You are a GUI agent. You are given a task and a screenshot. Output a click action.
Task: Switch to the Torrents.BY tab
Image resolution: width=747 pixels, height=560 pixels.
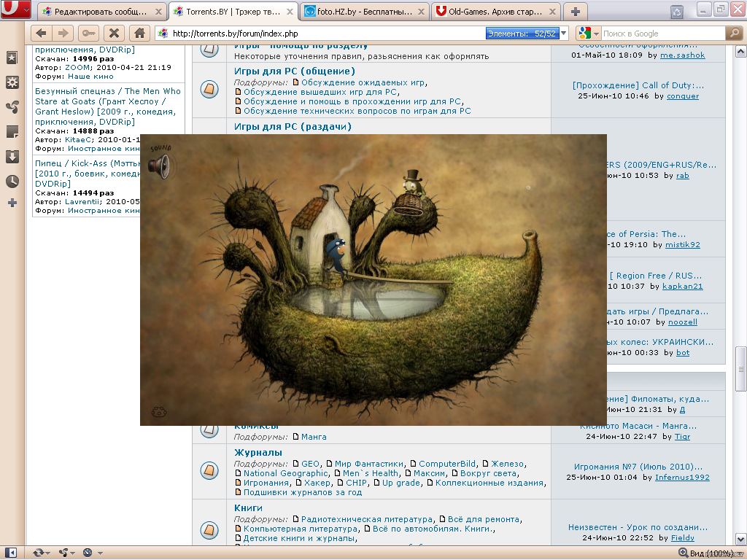(x=233, y=12)
